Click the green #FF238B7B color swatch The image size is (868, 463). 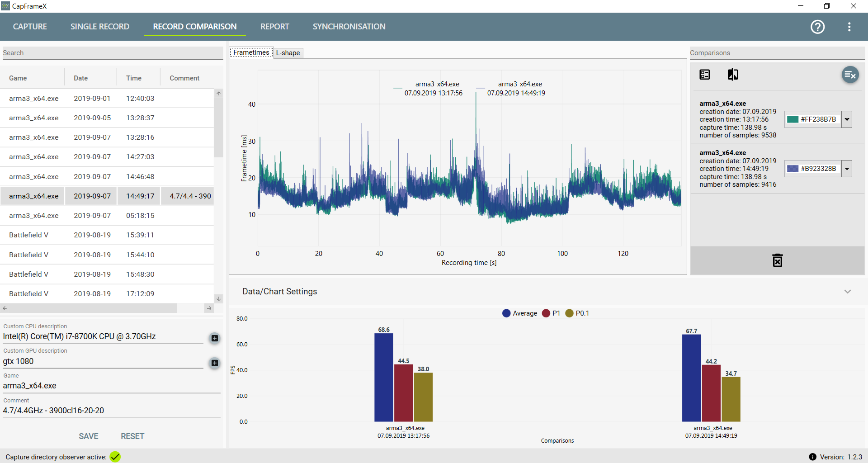tap(793, 119)
